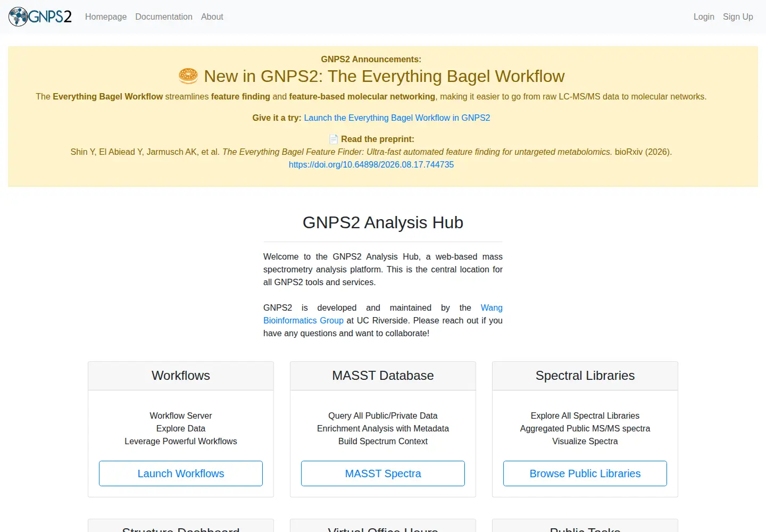Open the About nav link
766x532 pixels.
click(212, 16)
